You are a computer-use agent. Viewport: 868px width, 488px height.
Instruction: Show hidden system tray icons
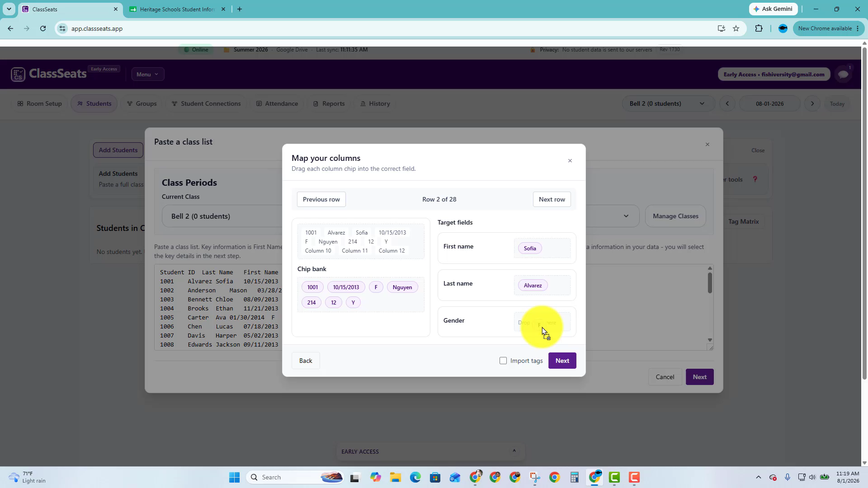[759, 477]
